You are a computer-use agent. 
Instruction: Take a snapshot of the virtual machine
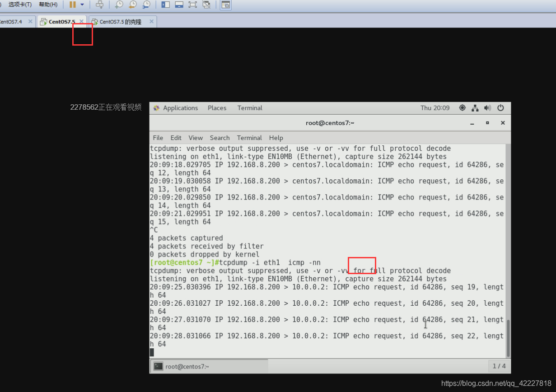click(119, 5)
